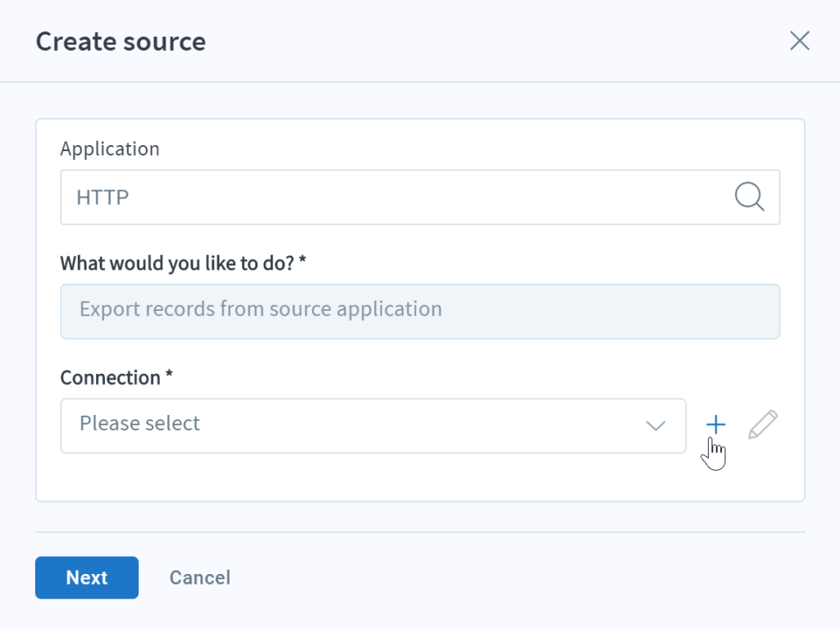Click the Export records from source application field
The height and width of the screenshot is (629, 840).
tap(328, 310)
